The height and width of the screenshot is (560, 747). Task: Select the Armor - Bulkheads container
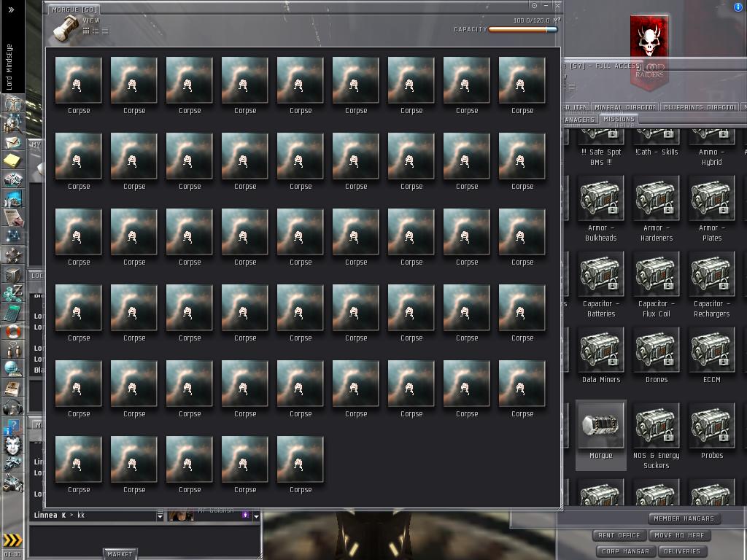pyautogui.click(x=601, y=209)
